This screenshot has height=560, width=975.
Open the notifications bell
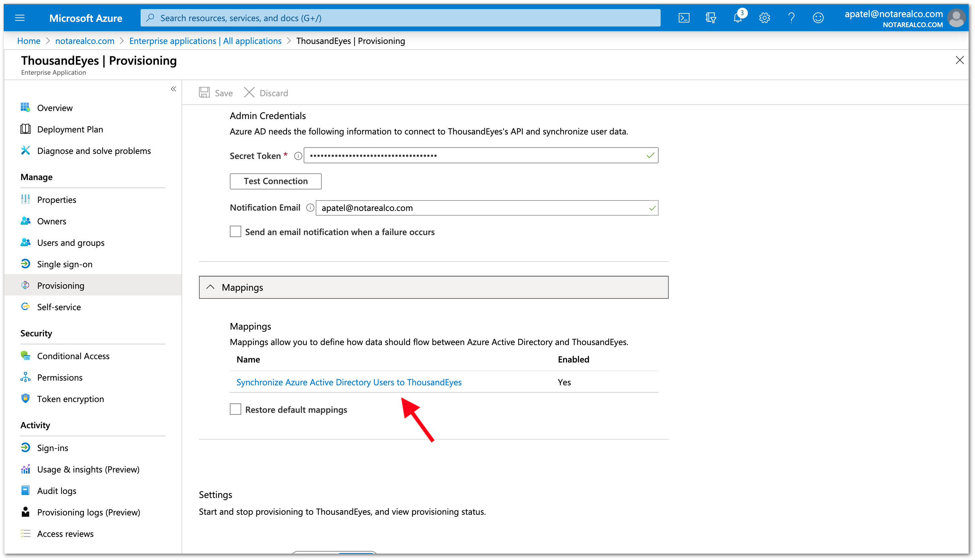tap(737, 18)
